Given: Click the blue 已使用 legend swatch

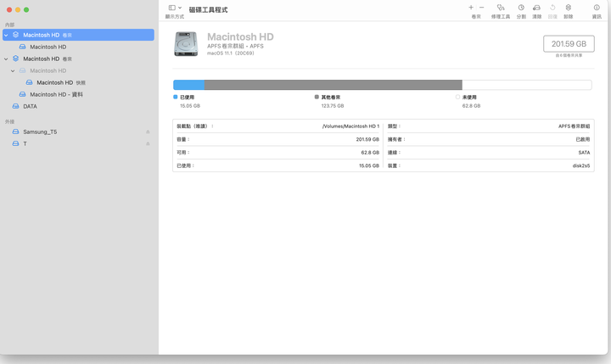Looking at the screenshot, I should 176,97.
